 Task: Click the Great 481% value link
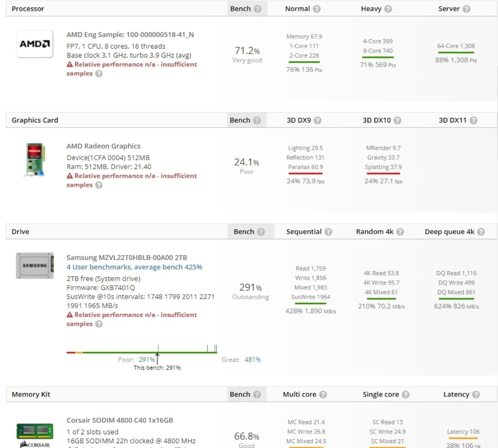tap(253, 360)
